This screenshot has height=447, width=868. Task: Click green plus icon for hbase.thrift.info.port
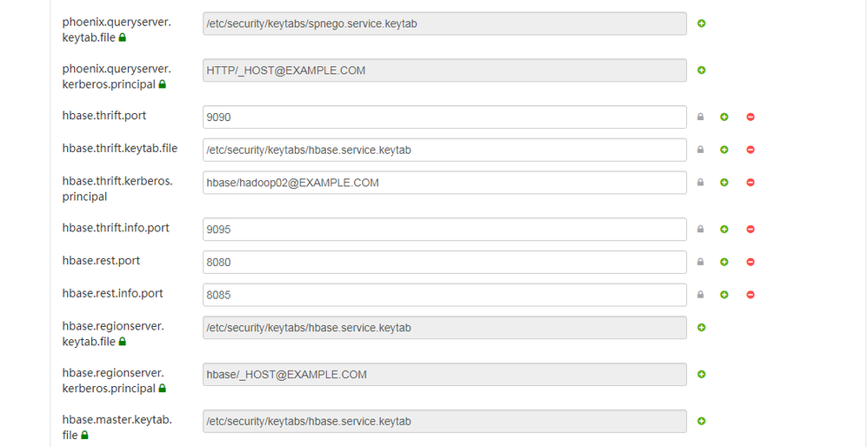[724, 230]
